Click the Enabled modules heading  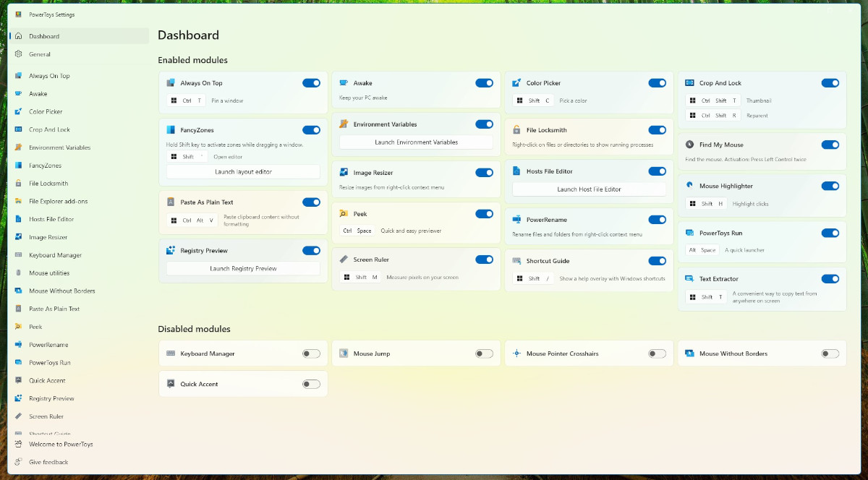tap(192, 60)
